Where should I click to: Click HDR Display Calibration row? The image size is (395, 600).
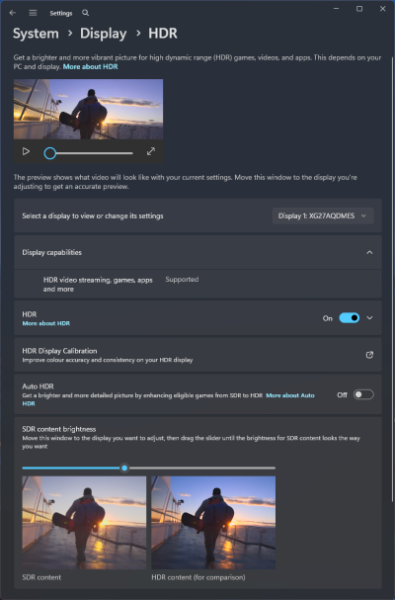[x=198, y=355]
